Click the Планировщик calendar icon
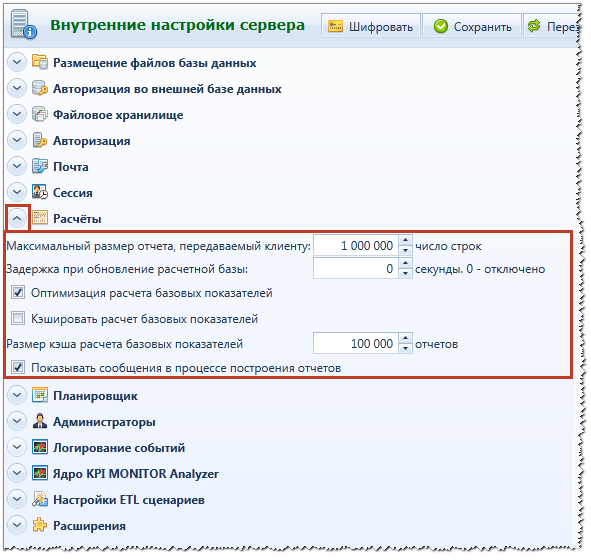The image size is (591, 560). pos(40,395)
